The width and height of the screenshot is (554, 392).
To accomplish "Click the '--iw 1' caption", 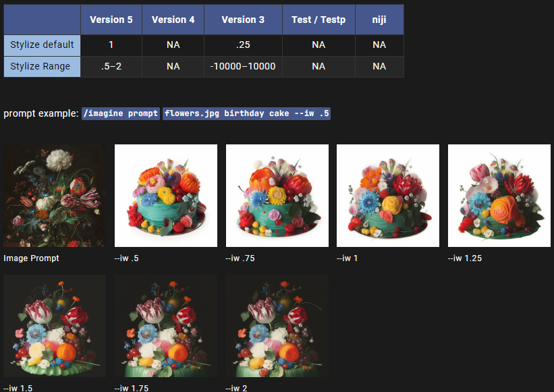I will (x=347, y=258).
